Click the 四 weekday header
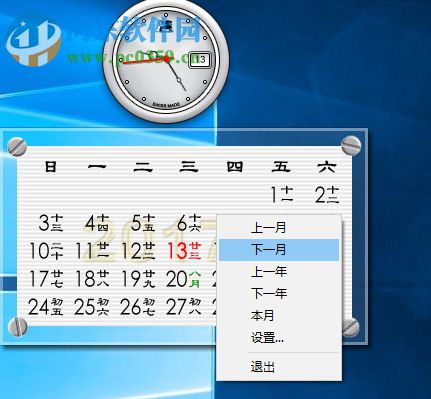The height and width of the screenshot is (399, 431). click(x=235, y=166)
